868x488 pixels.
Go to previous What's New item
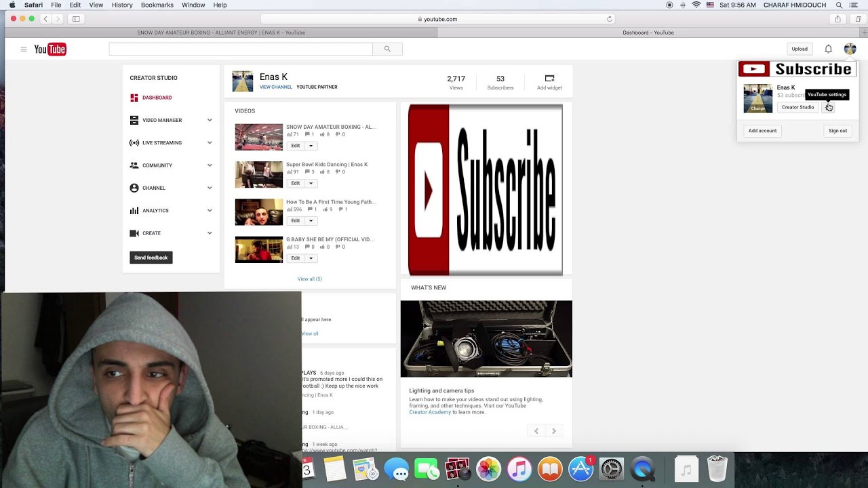pos(536,431)
